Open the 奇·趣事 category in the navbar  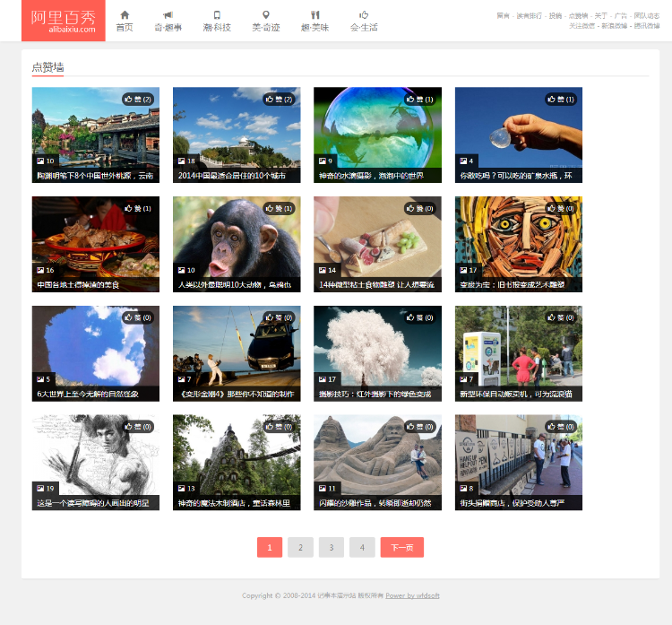[168, 21]
